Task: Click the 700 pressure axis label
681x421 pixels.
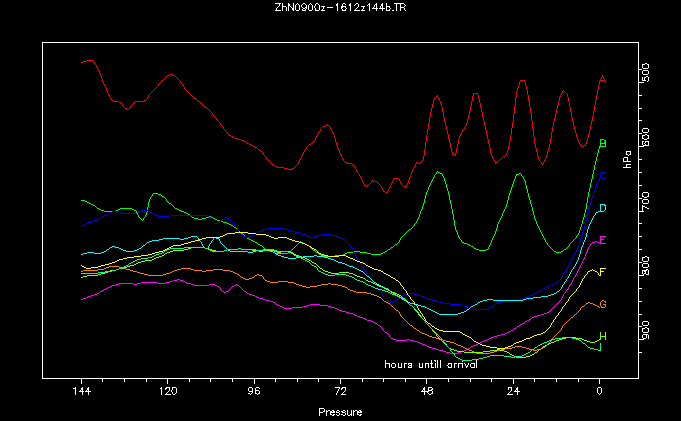Action: click(x=645, y=201)
